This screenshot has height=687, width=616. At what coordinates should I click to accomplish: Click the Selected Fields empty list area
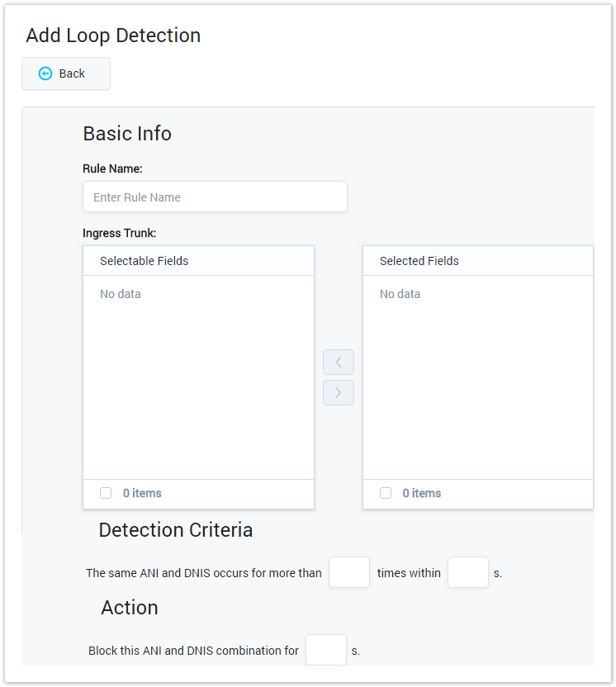477,380
